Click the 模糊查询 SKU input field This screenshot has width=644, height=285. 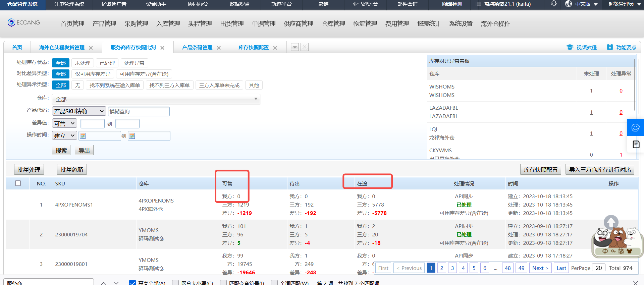(x=139, y=111)
